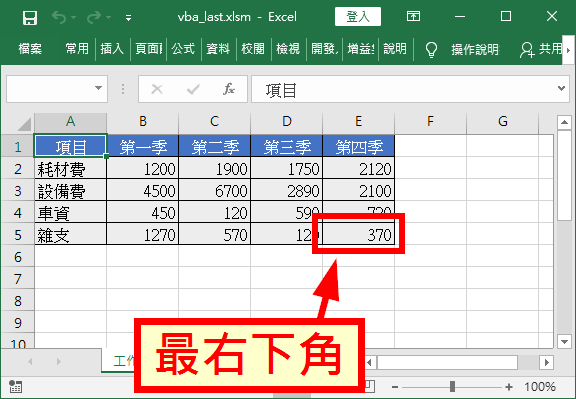The image size is (576, 399).
Task: Select cell containing 雜支
Action: click(70, 234)
